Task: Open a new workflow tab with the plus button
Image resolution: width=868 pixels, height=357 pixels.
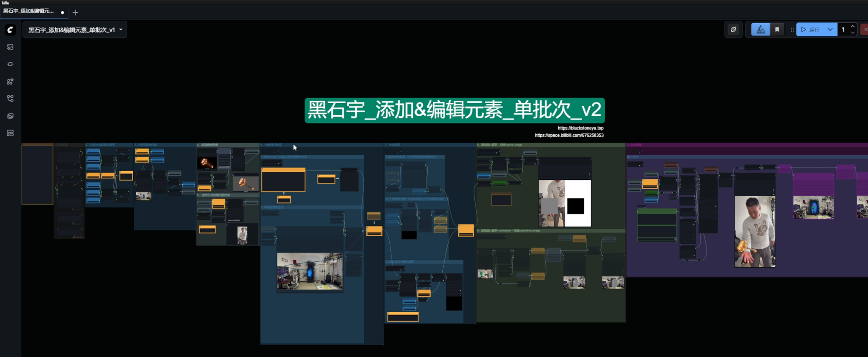Action: pos(75,13)
